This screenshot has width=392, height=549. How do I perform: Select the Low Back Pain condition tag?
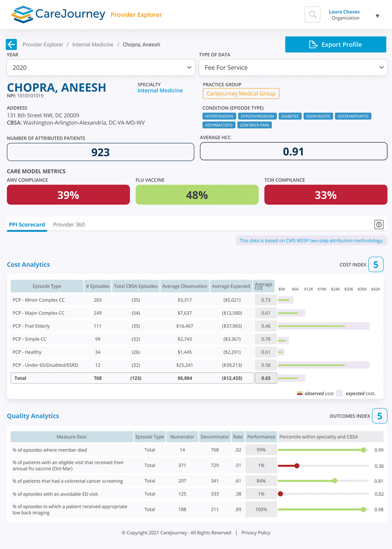(254, 125)
